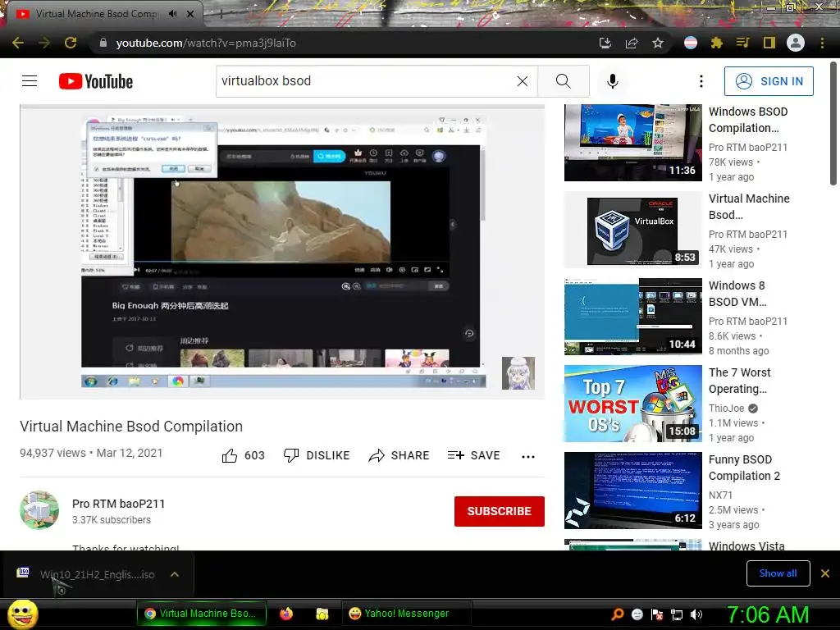The image size is (840, 630).
Task: Play the Top 7 Worst OS's thumbnail
Action: pos(633,404)
